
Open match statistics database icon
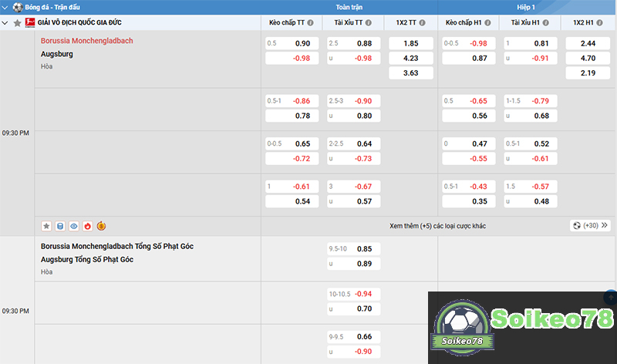pyautogui.click(x=60, y=226)
